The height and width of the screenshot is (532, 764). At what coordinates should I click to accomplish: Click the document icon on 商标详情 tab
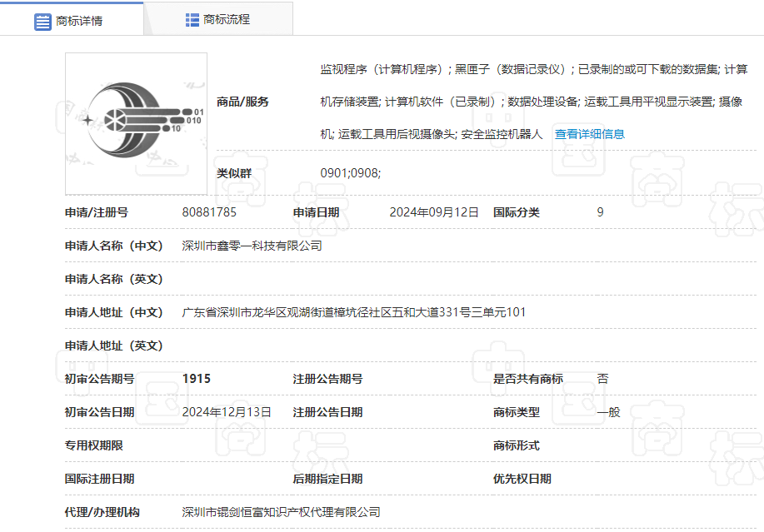42,22
